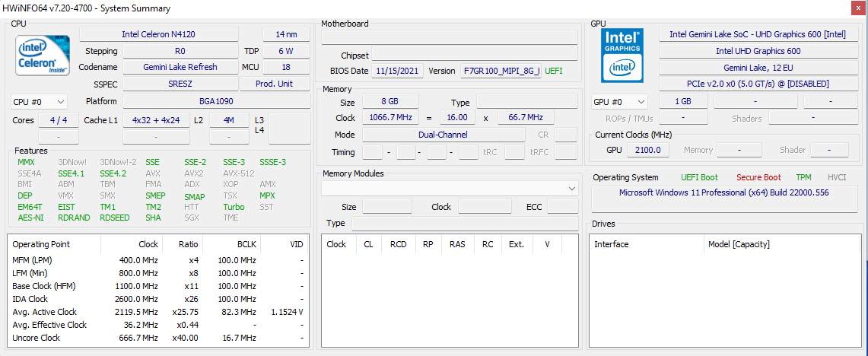Select the LFM (Min) row
868x356 pixels.
157,273
